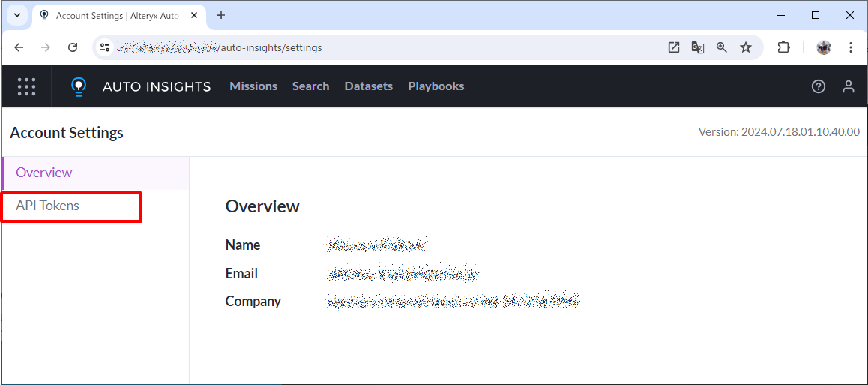Open the help question mark icon
Viewport: 868px width, 385px height.
coord(819,86)
